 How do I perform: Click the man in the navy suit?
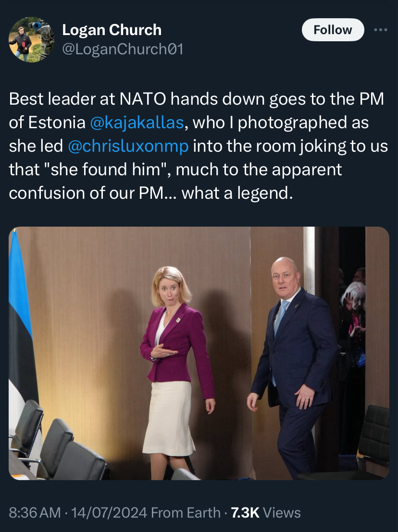tap(293, 366)
